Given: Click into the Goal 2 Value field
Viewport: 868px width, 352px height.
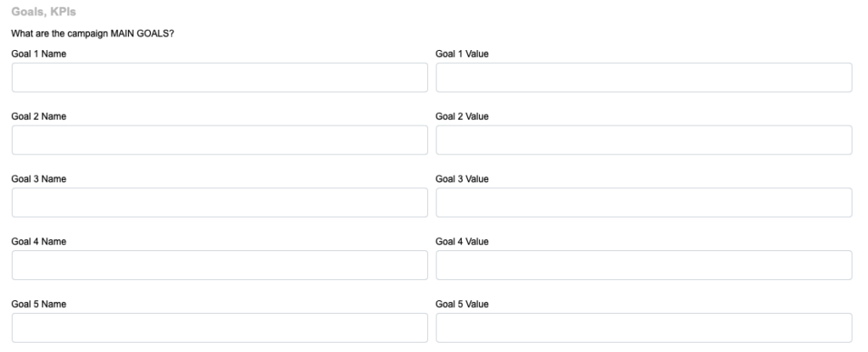Looking at the screenshot, I should pyautogui.click(x=643, y=140).
